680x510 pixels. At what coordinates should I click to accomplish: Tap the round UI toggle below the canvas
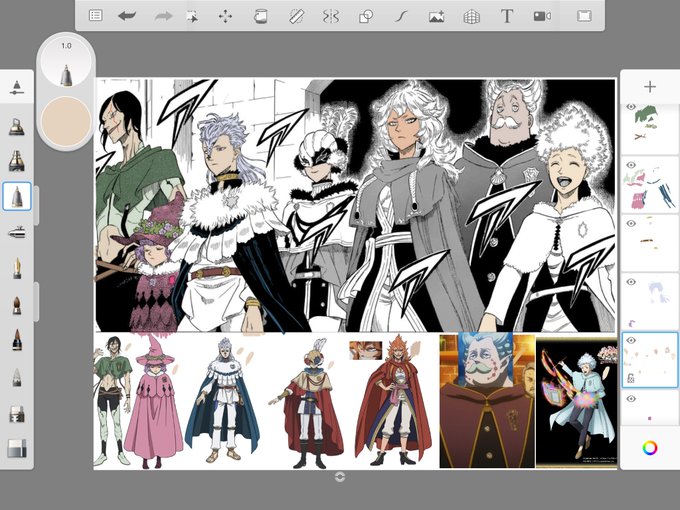pos(340,477)
